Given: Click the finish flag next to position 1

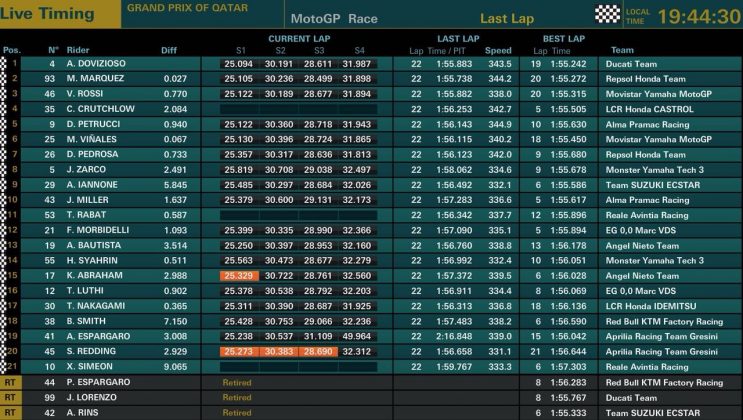Looking at the screenshot, I should point(4,64).
